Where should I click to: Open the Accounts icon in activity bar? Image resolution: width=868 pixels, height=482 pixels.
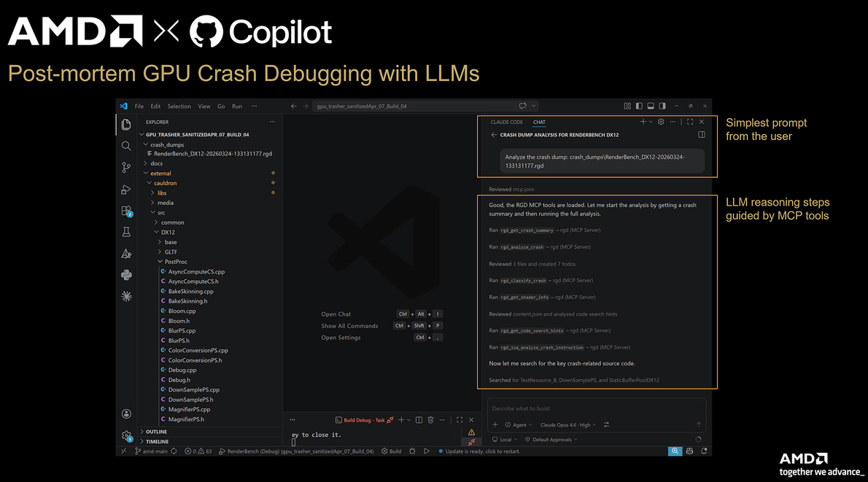tap(126, 414)
